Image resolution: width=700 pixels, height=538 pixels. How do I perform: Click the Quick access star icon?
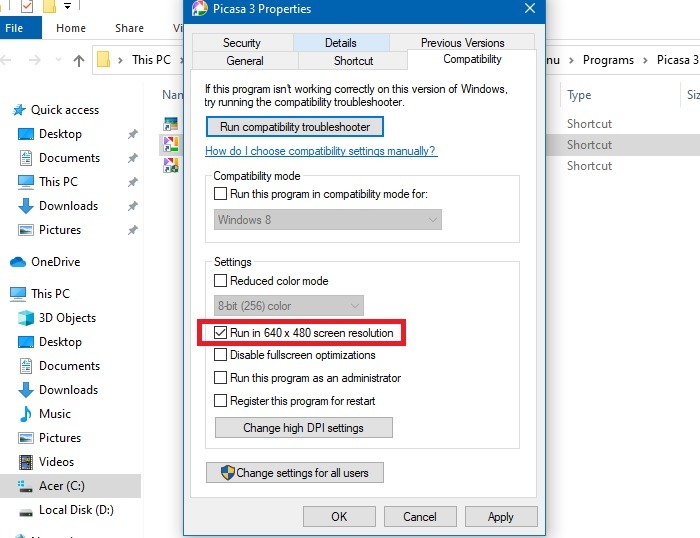click(19, 110)
